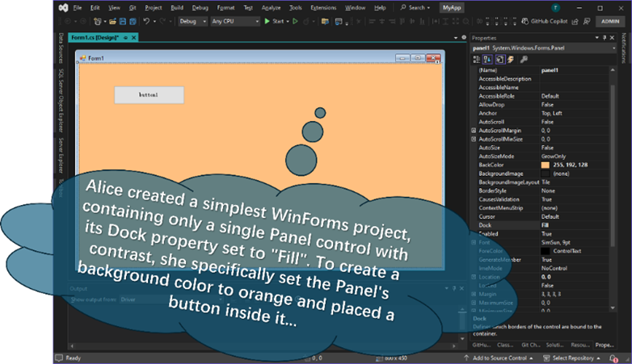Pin the Properties panel
Image resolution: width=632 pixels, height=364 pixels.
(x=605, y=38)
